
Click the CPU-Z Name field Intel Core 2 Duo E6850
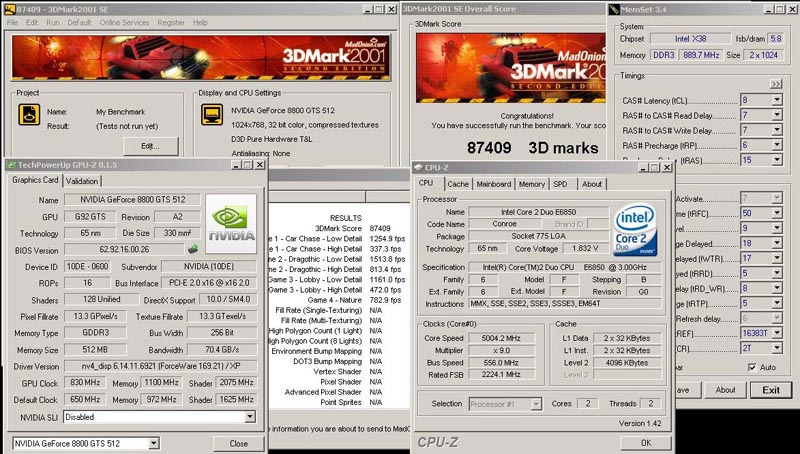pyautogui.click(x=538, y=212)
